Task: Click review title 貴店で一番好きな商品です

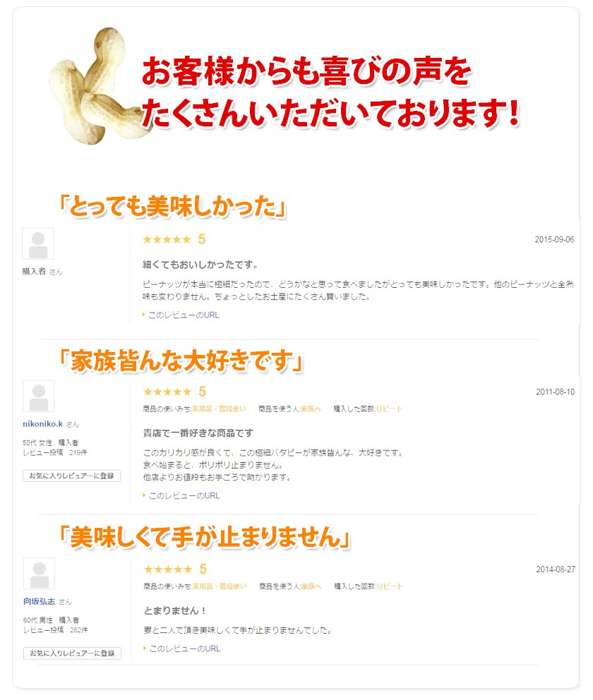Action: tap(198, 433)
